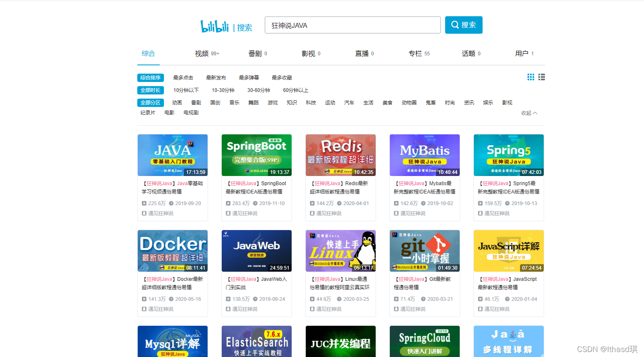This screenshot has width=644, height=357.
Task: Open the MyBatis video thumbnail
Action: pos(425,155)
